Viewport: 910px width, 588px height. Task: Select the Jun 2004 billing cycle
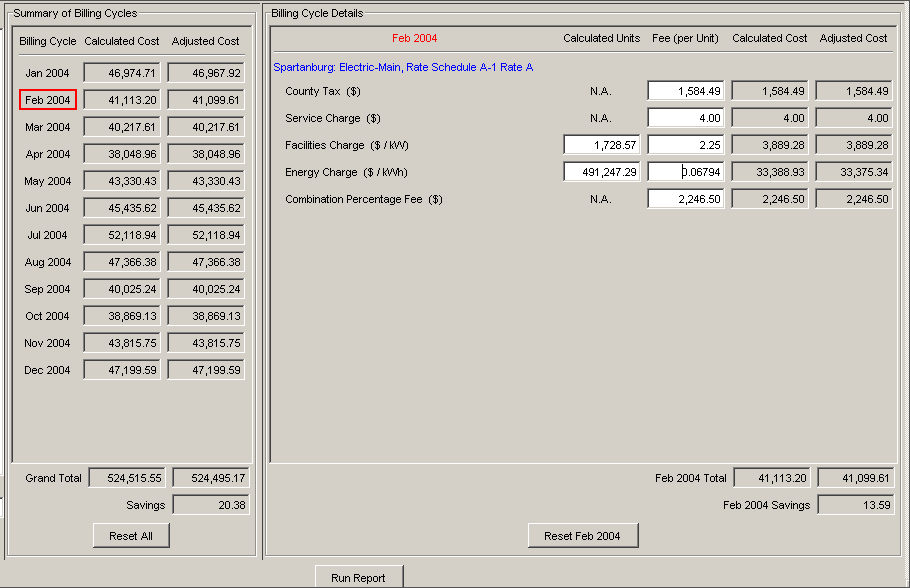(48, 208)
